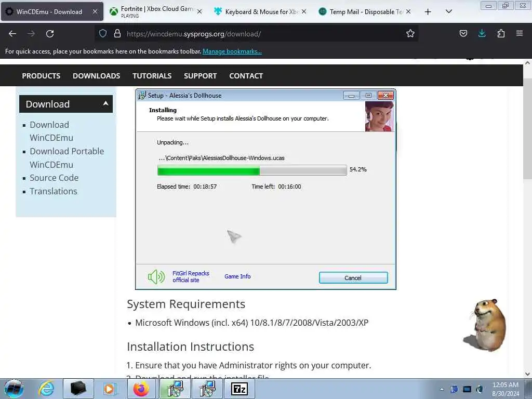Open the Firefox application menu
The image size is (532, 399).
pyautogui.click(x=520, y=33)
